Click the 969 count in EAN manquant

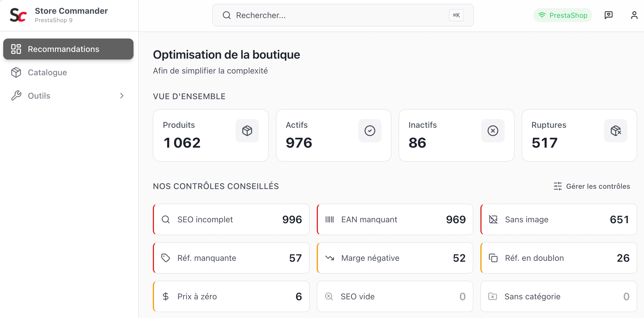pyautogui.click(x=456, y=219)
